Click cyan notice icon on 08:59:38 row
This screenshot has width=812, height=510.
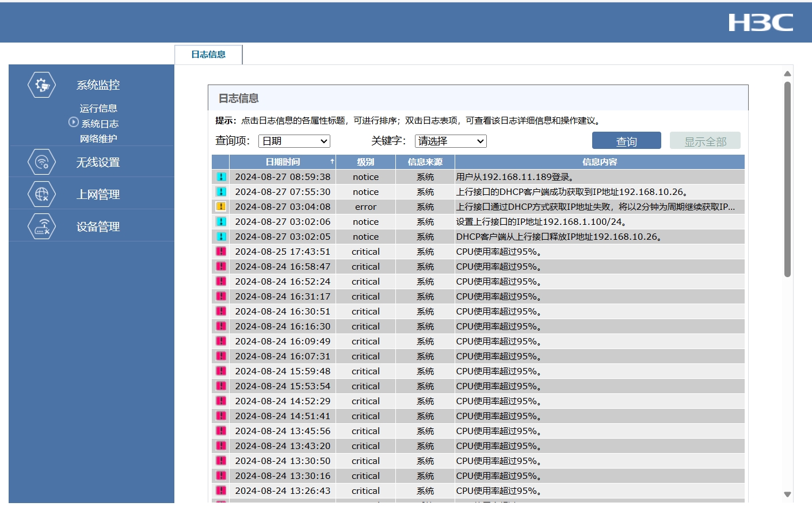(x=221, y=177)
